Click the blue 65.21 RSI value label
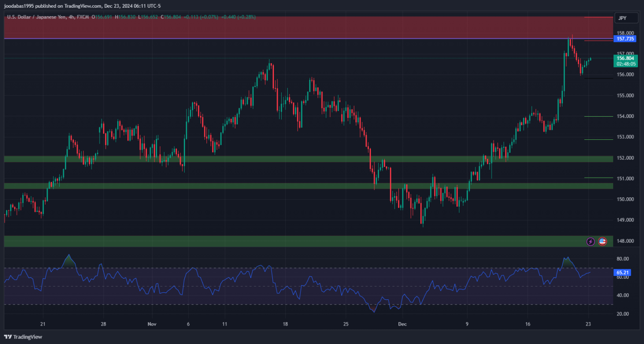The height and width of the screenshot is (344, 644). click(x=623, y=272)
